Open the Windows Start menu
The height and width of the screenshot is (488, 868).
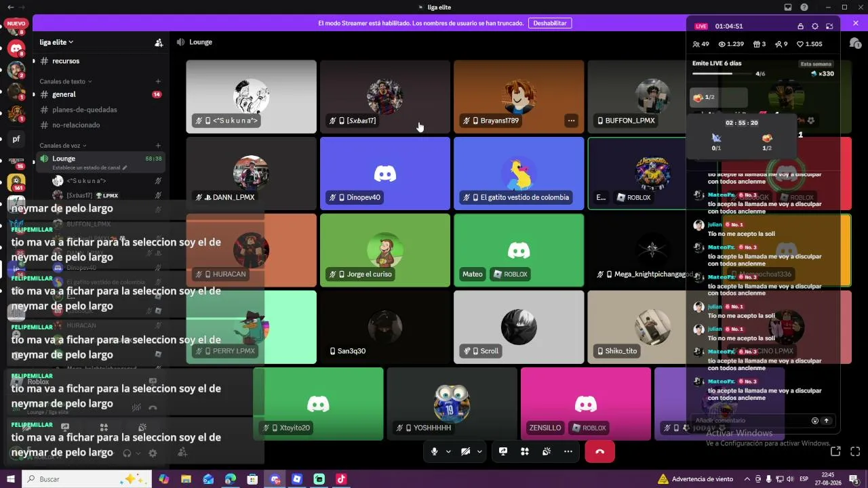tap(11, 479)
